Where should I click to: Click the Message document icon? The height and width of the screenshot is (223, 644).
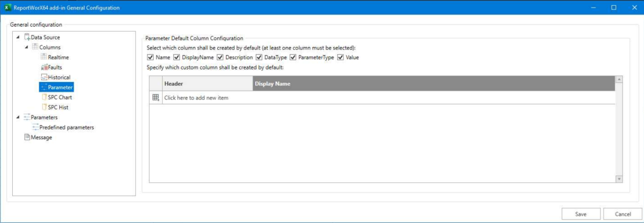[27, 137]
